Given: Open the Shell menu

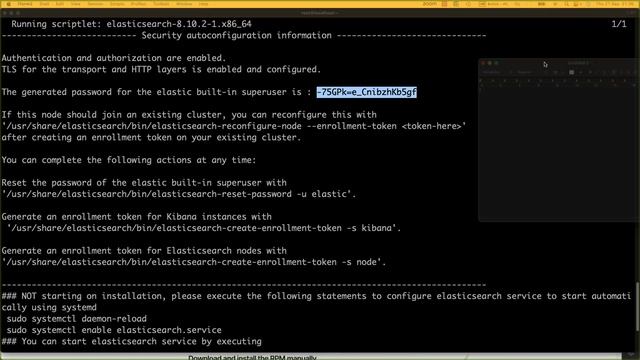Looking at the screenshot, I should tap(44, 4).
